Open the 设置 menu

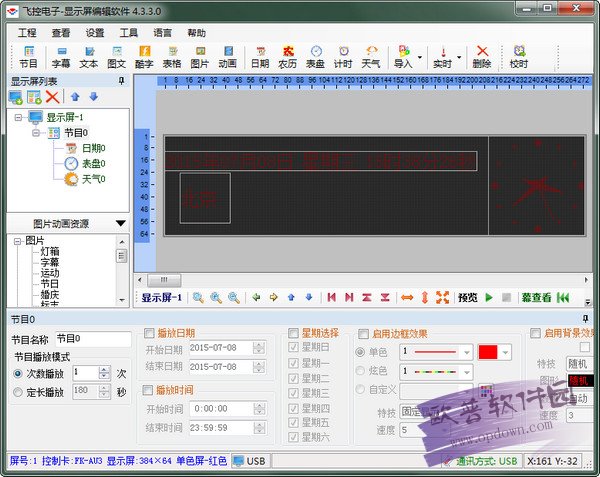click(95, 33)
